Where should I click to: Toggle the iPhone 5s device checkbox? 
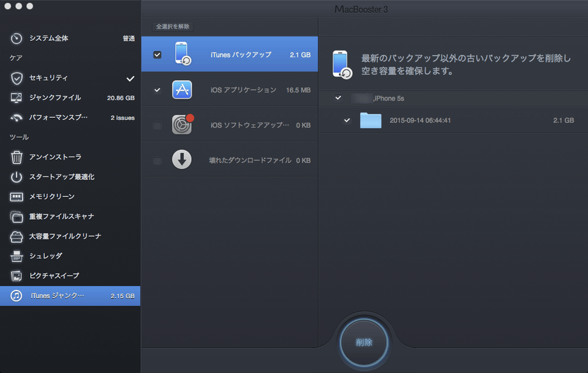point(338,98)
